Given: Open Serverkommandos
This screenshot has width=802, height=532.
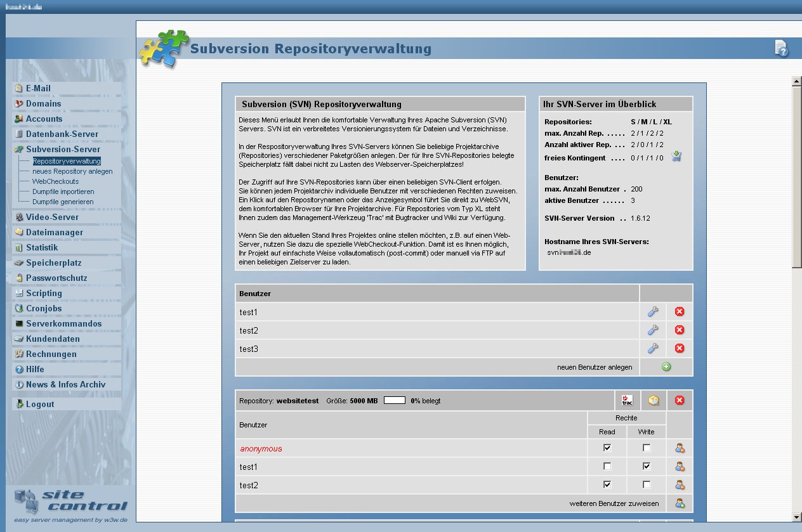Looking at the screenshot, I should pos(67,323).
